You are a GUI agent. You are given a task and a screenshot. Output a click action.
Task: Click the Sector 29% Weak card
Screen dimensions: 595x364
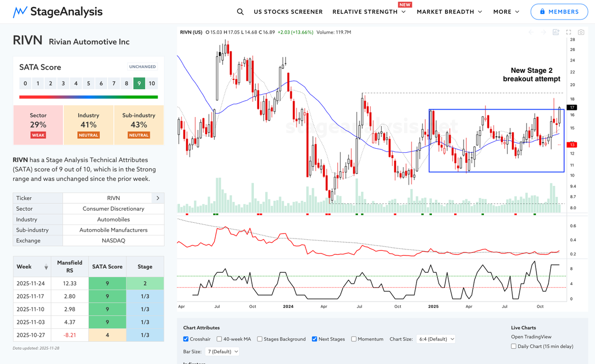coord(38,125)
